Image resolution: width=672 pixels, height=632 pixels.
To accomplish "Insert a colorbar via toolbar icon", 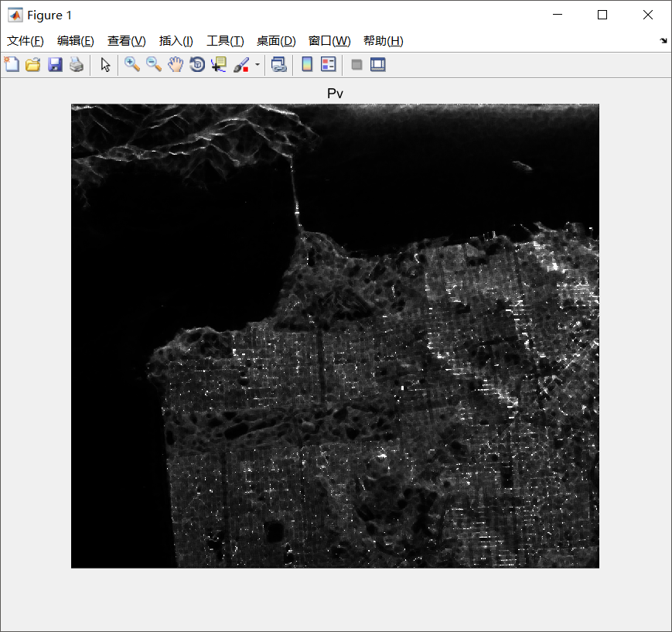I will pos(307,65).
